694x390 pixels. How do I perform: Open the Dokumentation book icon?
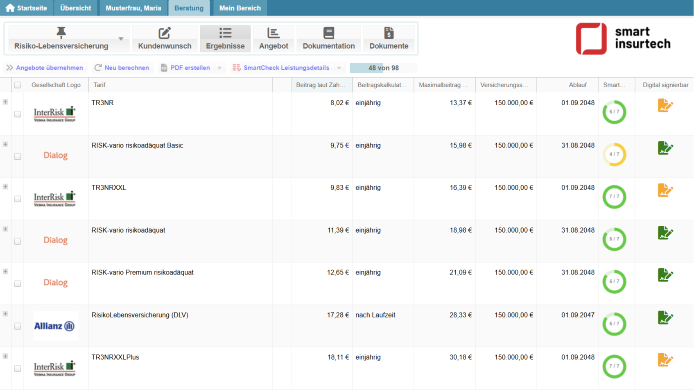328,33
